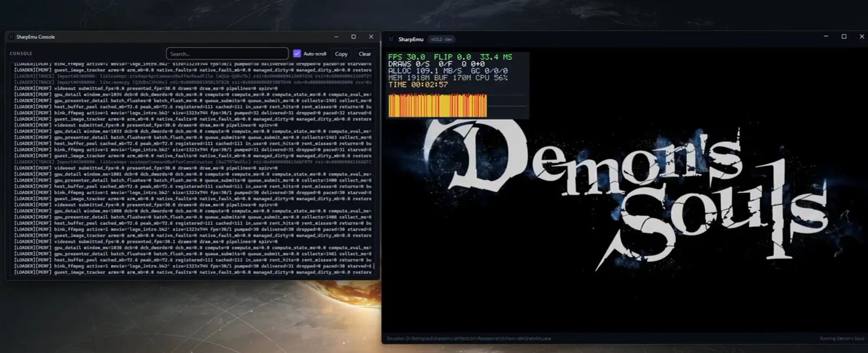Image resolution: width=868 pixels, height=353 pixels.
Task: Click the SharpEmu Console window title
Action: tap(35, 37)
